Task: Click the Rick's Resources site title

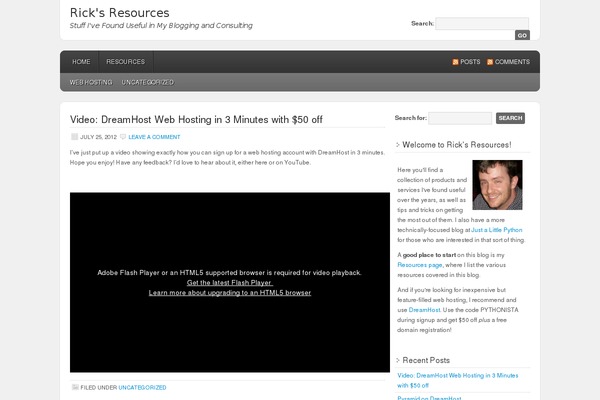Action: [x=119, y=13]
